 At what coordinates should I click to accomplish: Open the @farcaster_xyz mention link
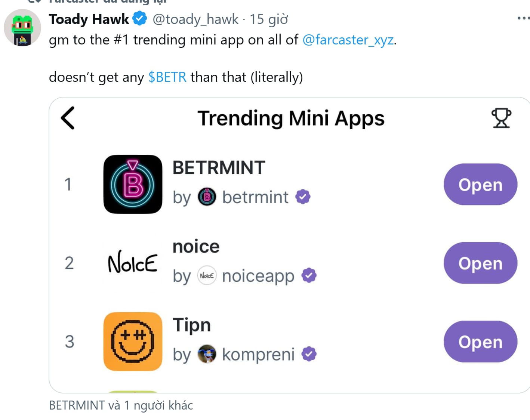point(348,40)
